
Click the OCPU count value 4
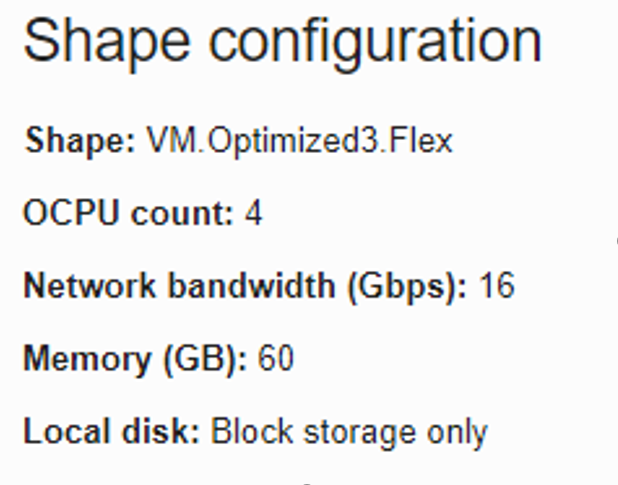(253, 213)
